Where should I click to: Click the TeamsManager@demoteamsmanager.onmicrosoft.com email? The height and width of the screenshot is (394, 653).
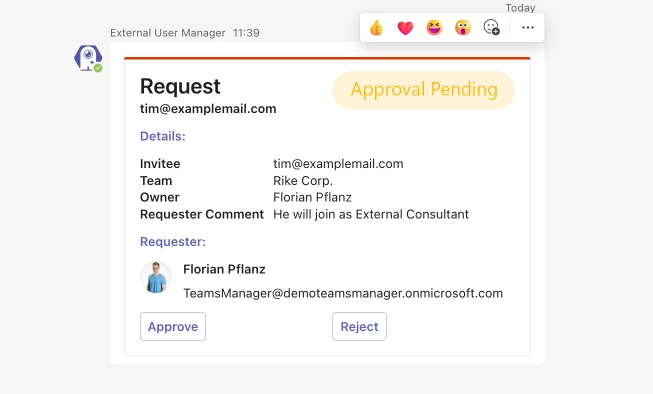click(x=343, y=293)
